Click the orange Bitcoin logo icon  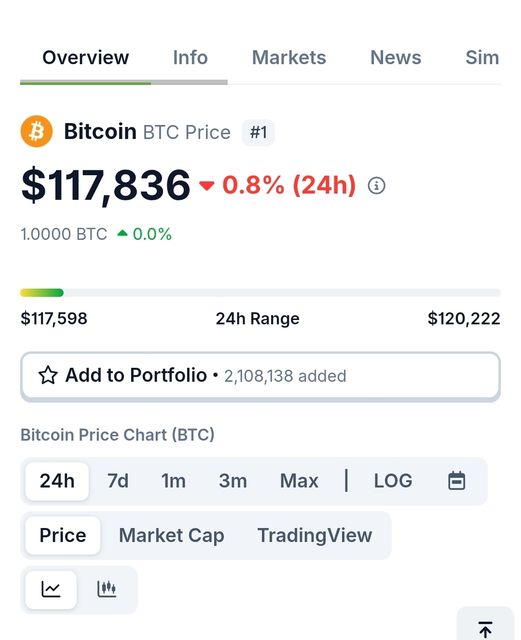(36, 131)
